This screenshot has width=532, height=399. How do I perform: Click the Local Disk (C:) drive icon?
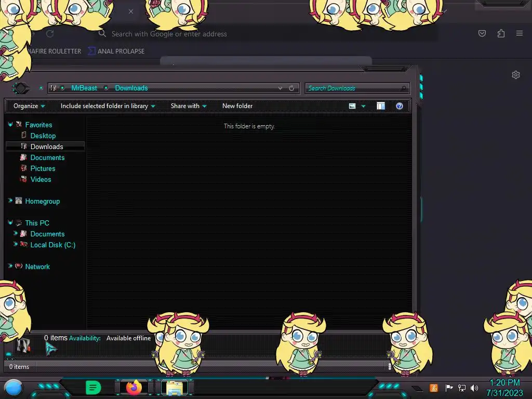point(24,244)
